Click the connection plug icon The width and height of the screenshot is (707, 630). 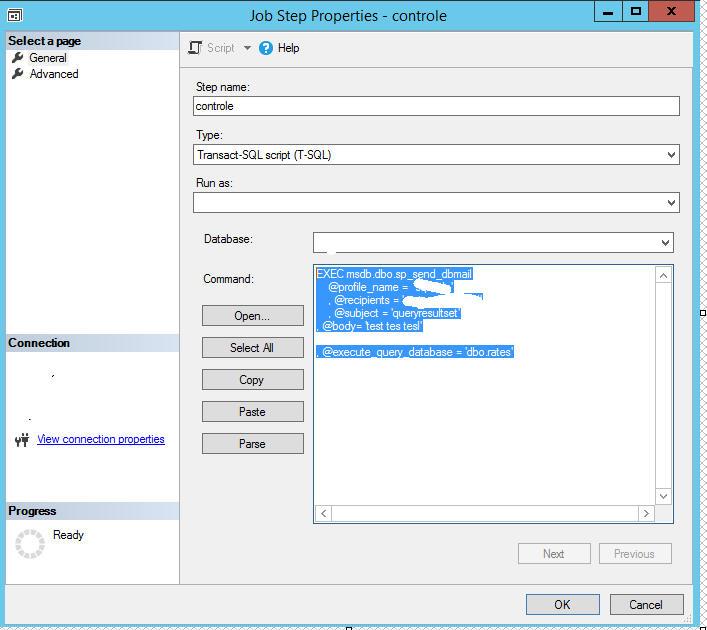tap(22, 440)
